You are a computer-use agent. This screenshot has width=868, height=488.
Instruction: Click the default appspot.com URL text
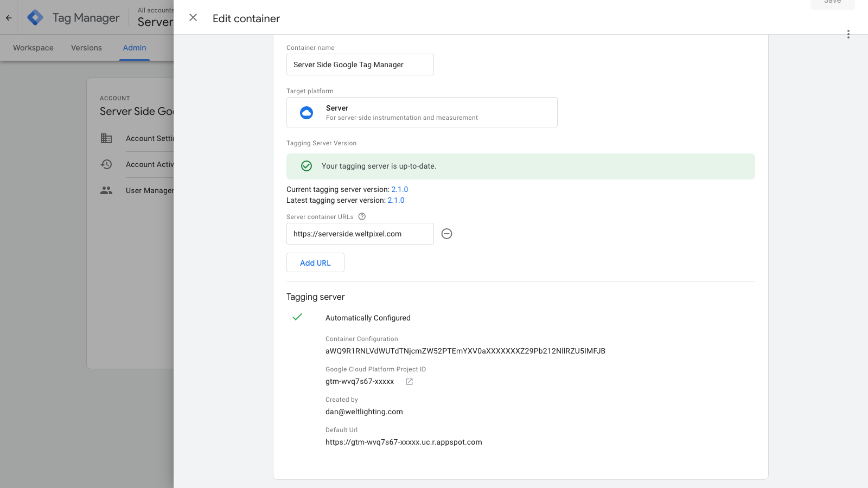point(404,442)
